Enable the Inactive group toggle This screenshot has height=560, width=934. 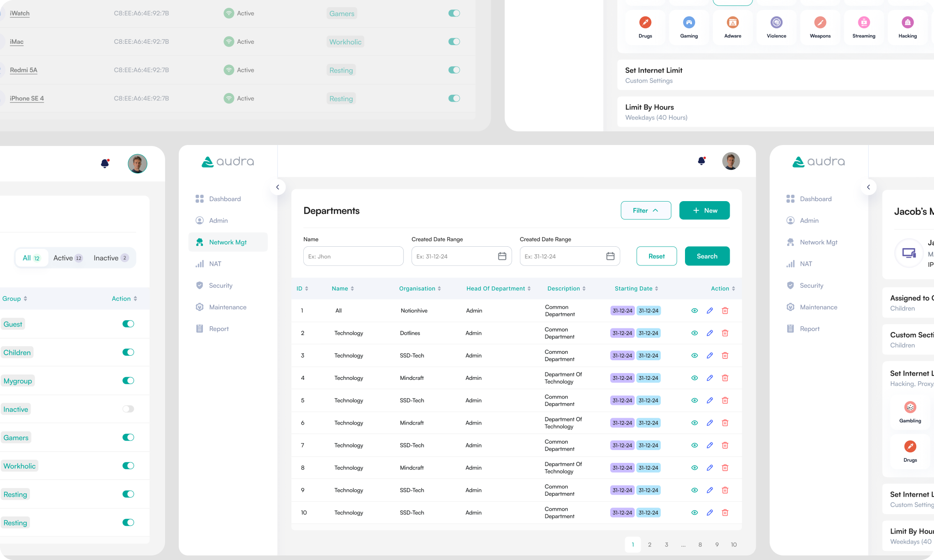tap(128, 409)
